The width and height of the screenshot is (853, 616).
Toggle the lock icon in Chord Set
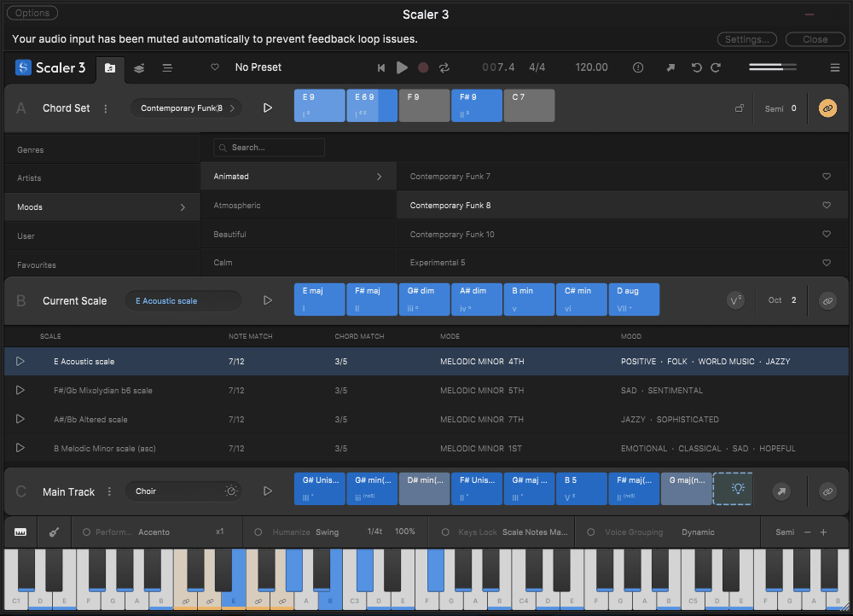740,108
